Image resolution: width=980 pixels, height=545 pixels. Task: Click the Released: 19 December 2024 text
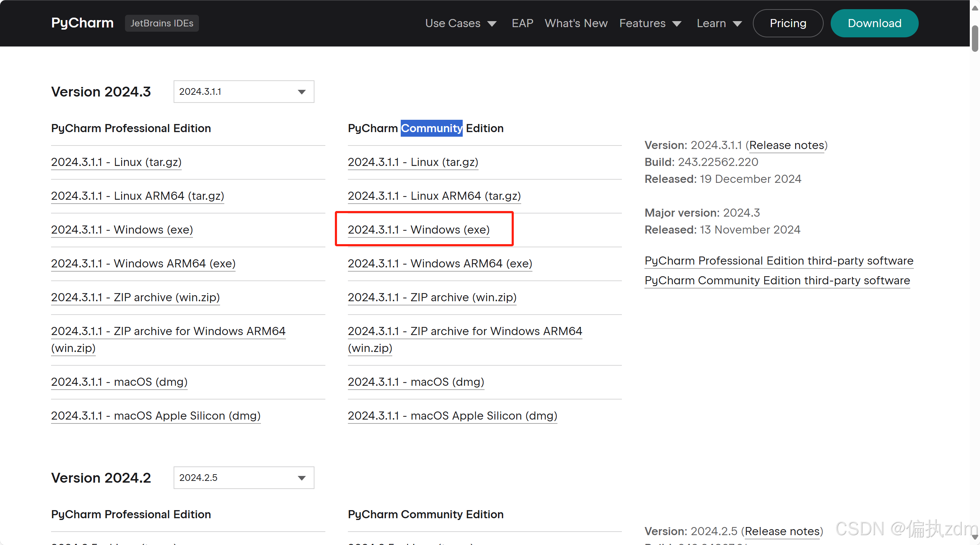723,179
